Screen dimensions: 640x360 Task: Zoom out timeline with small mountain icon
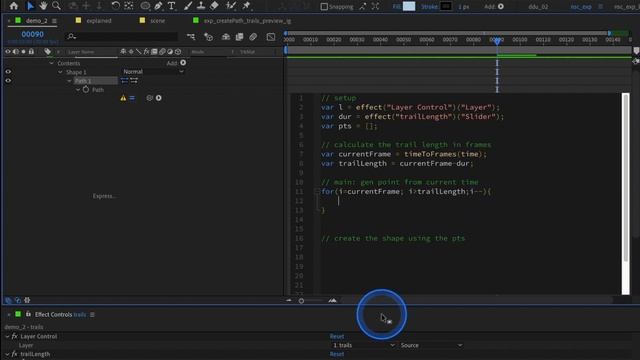coord(289,300)
